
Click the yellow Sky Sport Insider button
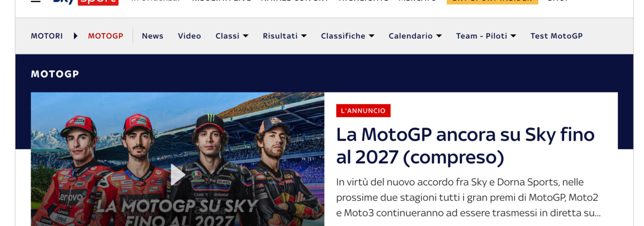click(492, 1)
